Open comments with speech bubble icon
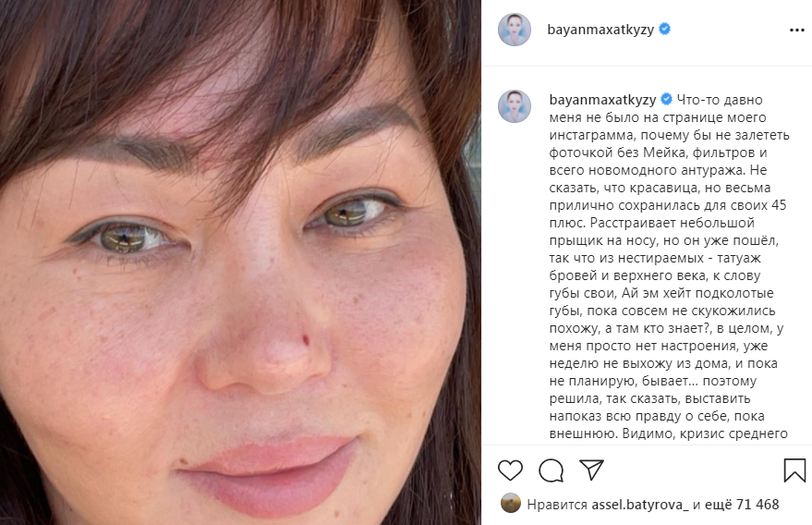 coord(551,470)
